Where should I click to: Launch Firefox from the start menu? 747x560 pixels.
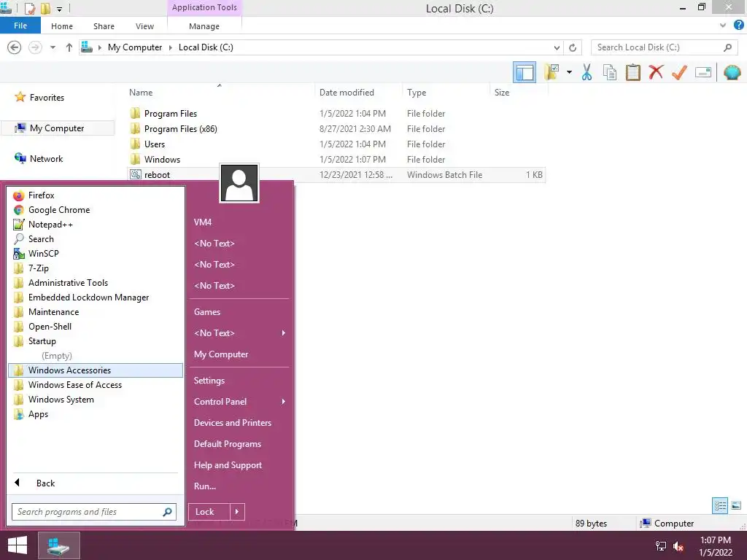96,195
